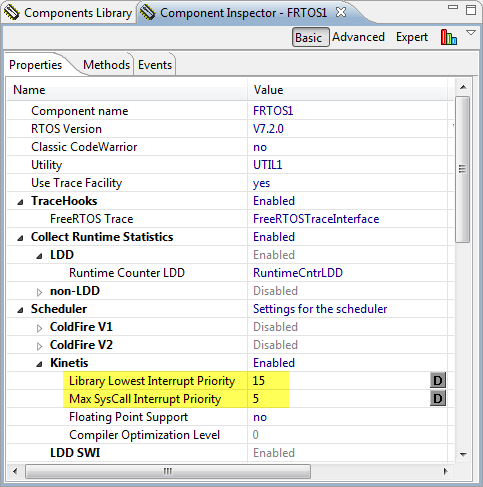This screenshot has width=483, height=487.
Task: Click the Name column header
Action: coord(127,90)
